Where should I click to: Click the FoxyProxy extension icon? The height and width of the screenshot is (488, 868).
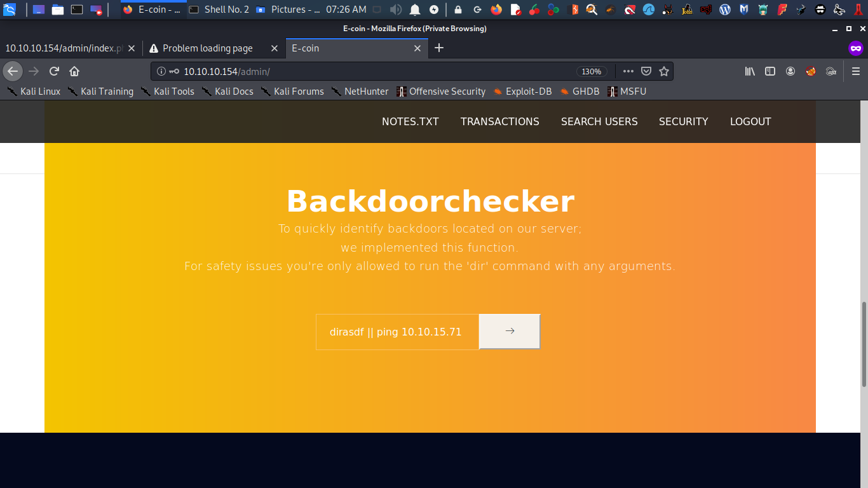click(810, 71)
